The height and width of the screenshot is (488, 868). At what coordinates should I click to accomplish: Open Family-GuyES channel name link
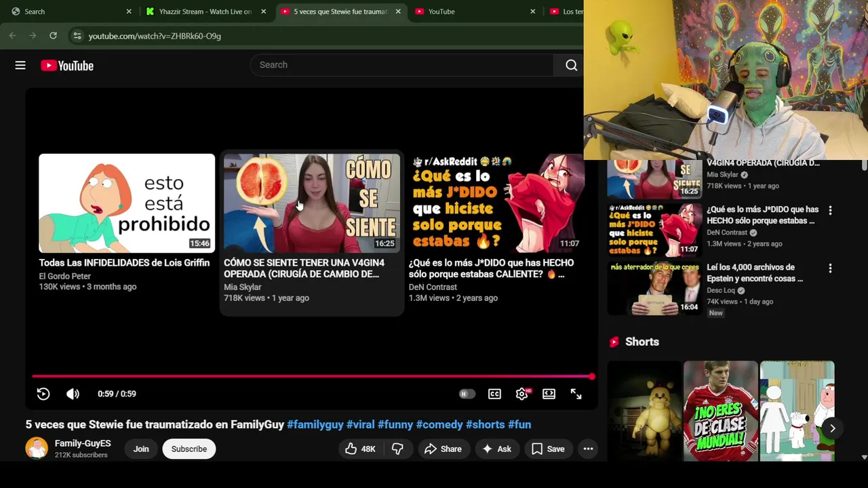[83, 443]
